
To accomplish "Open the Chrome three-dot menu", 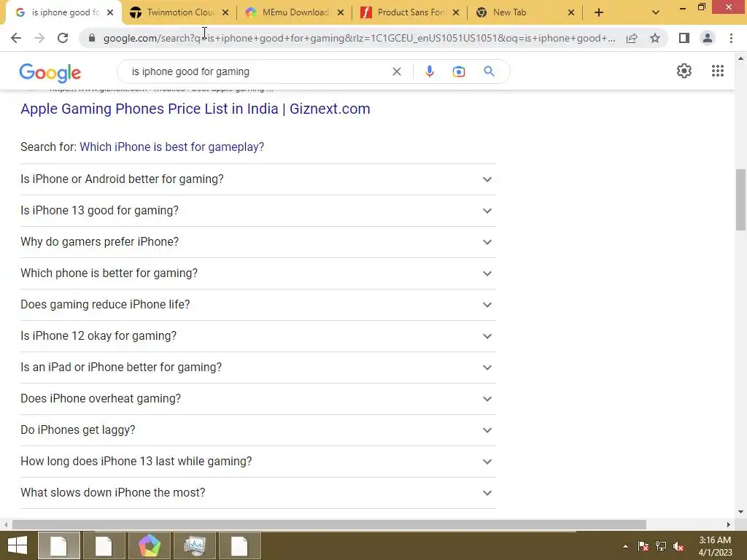I will tap(731, 38).
